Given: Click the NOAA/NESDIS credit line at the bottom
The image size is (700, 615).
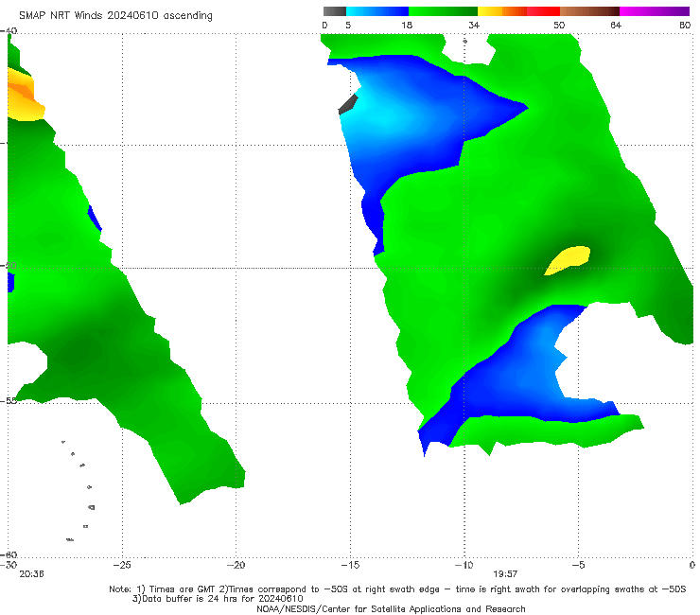Looking at the screenshot, I should (x=391, y=608).
